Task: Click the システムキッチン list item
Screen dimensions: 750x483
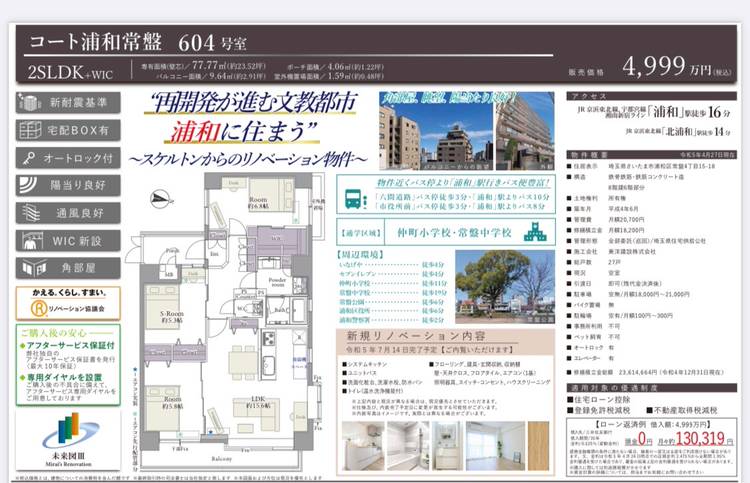Action: (x=364, y=364)
